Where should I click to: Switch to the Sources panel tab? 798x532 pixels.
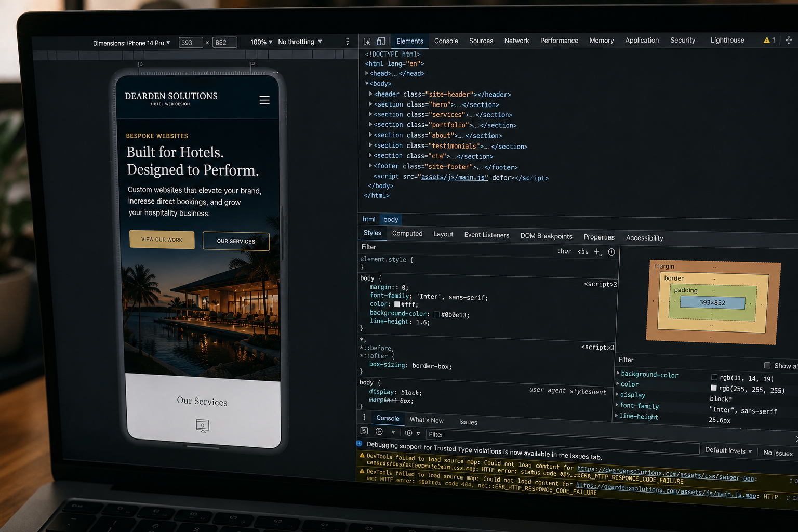pos(481,41)
